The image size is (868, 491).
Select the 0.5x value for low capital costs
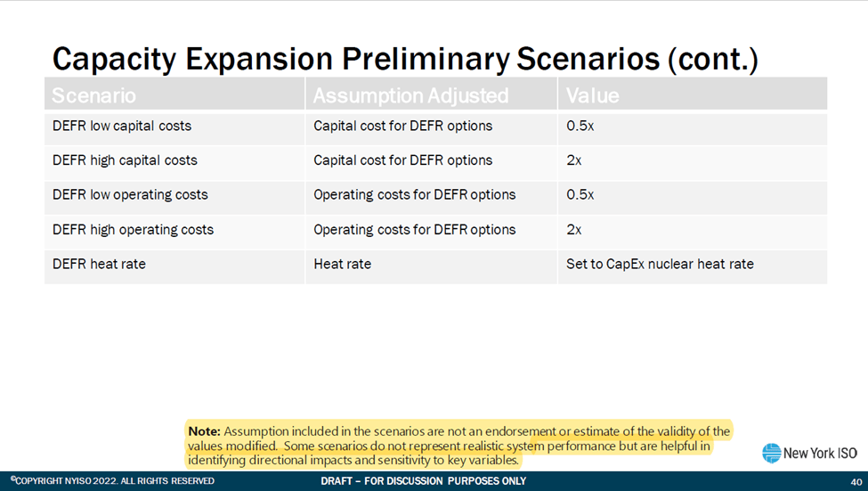[x=580, y=126]
